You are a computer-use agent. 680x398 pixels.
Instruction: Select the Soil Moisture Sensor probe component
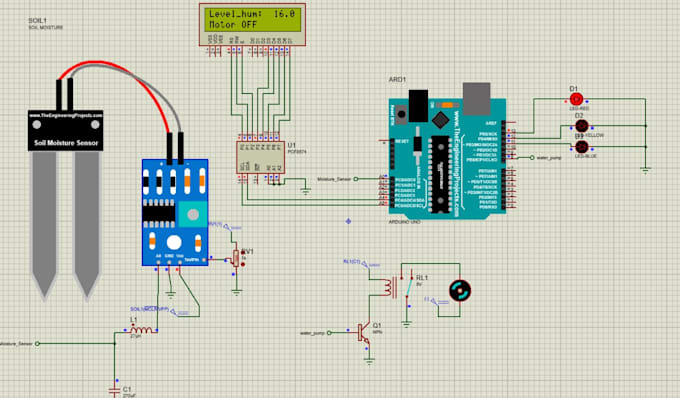(65, 204)
